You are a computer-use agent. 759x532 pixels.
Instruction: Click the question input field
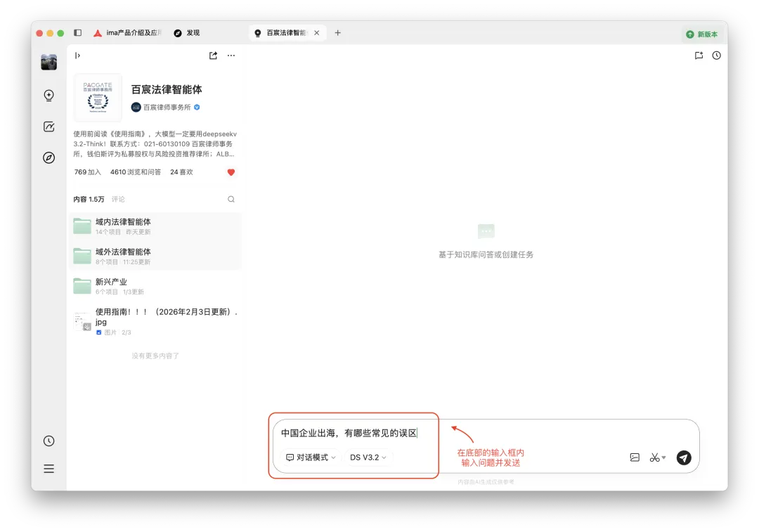click(486, 433)
